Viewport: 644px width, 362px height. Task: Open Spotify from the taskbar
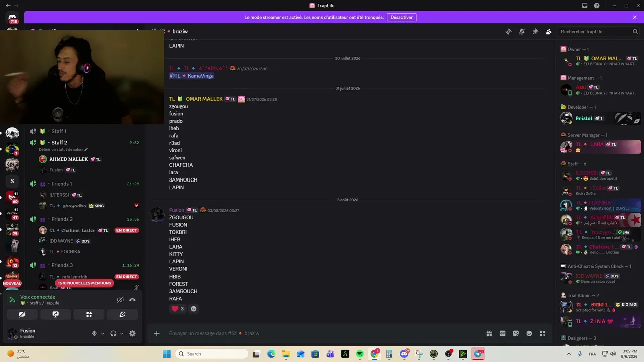pyautogui.click(x=360, y=354)
